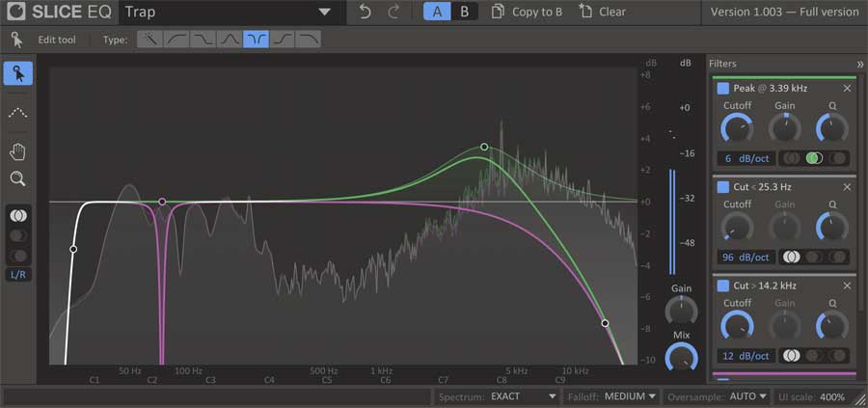
Task: Select the dotted curve draw tool
Action: [x=18, y=113]
